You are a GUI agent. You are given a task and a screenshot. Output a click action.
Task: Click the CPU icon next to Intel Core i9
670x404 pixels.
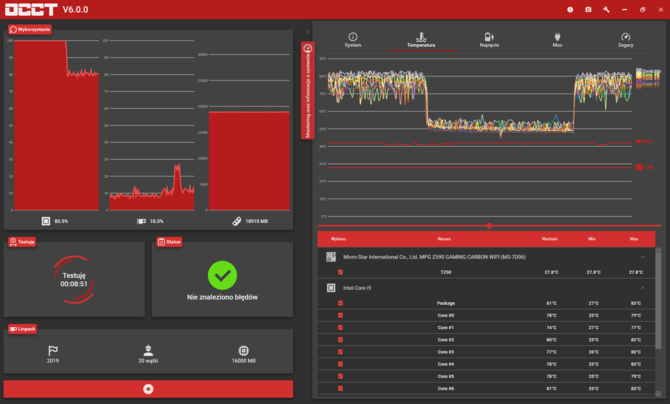pyautogui.click(x=331, y=288)
